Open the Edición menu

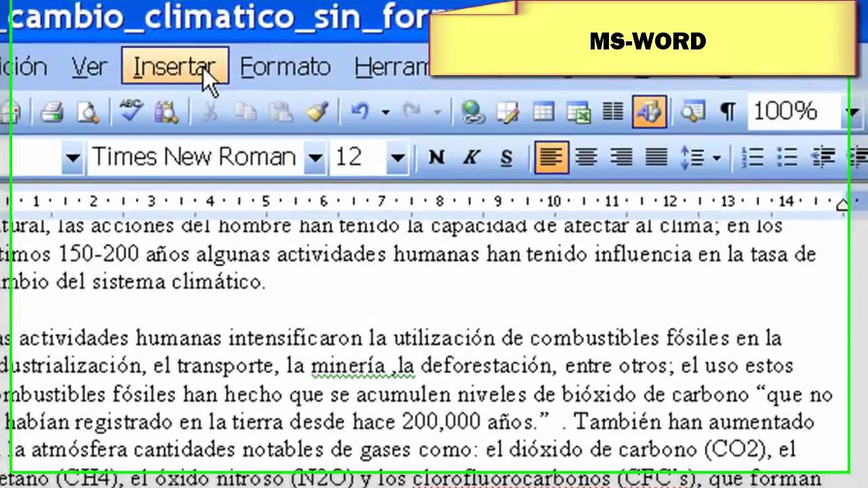(23, 66)
